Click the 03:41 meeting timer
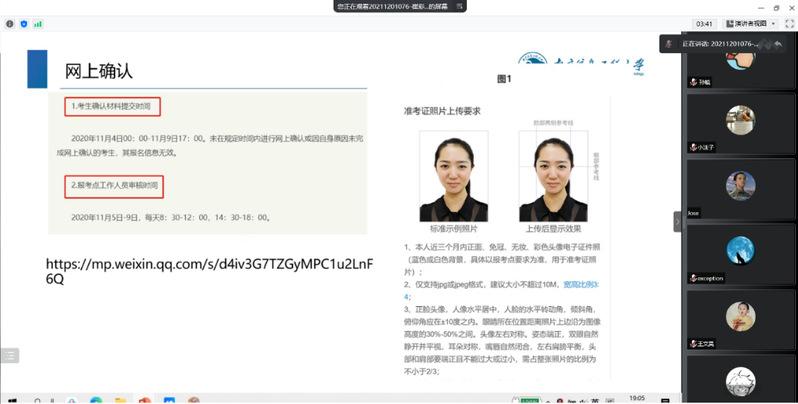Image resolution: width=798 pixels, height=404 pixels. click(x=704, y=23)
